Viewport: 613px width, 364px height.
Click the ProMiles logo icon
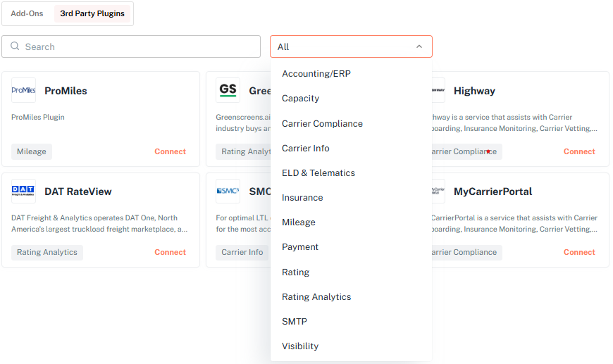click(23, 90)
